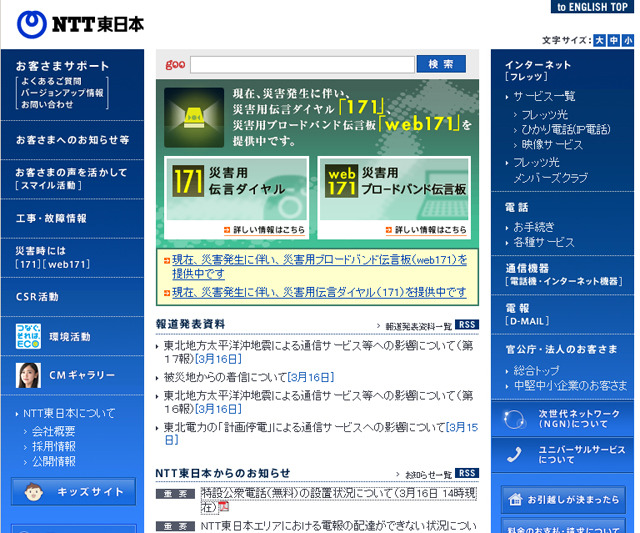
Task: Open お客さまの声を活かして スマイル活動
Action: click(x=72, y=179)
